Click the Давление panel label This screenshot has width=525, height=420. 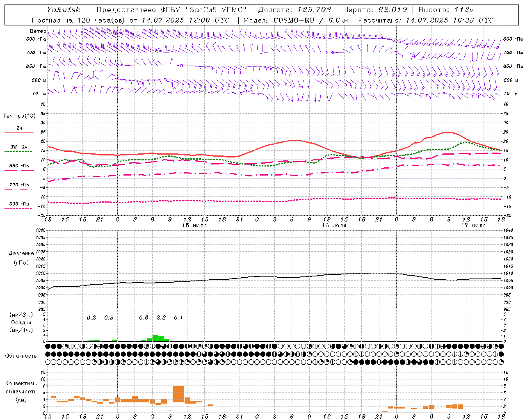(x=21, y=253)
